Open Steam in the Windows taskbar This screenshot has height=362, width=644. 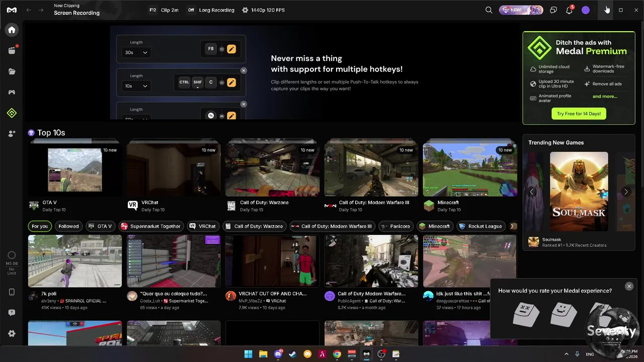(x=292, y=354)
